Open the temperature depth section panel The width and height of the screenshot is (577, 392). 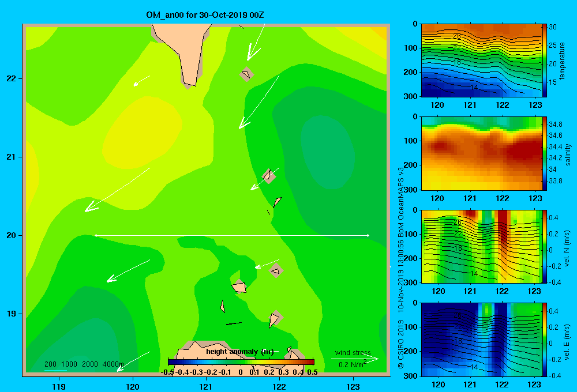point(481,61)
